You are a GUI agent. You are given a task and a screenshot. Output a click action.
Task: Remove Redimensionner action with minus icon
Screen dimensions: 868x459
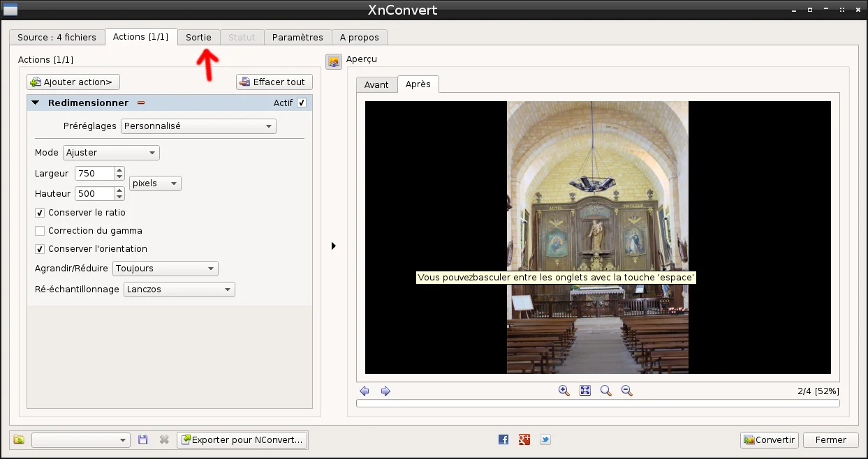point(140,103)
